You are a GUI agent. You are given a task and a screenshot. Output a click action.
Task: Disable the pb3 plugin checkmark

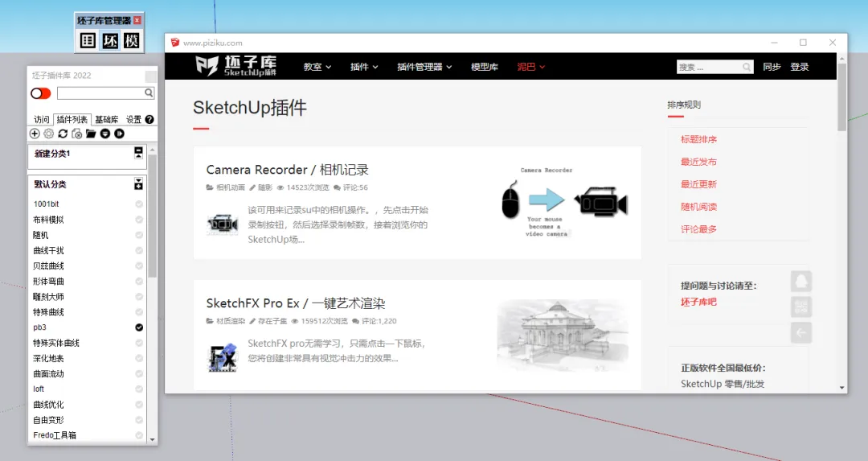(139, 327)
